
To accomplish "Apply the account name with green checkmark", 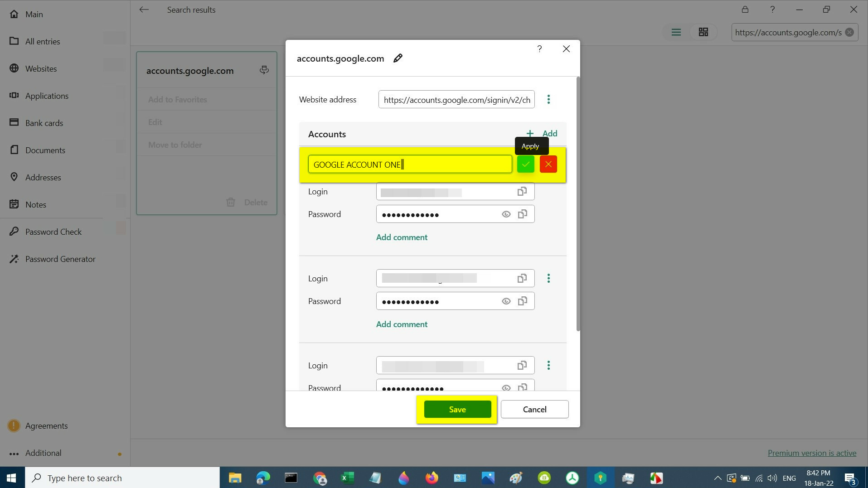I will pos(525,164).
